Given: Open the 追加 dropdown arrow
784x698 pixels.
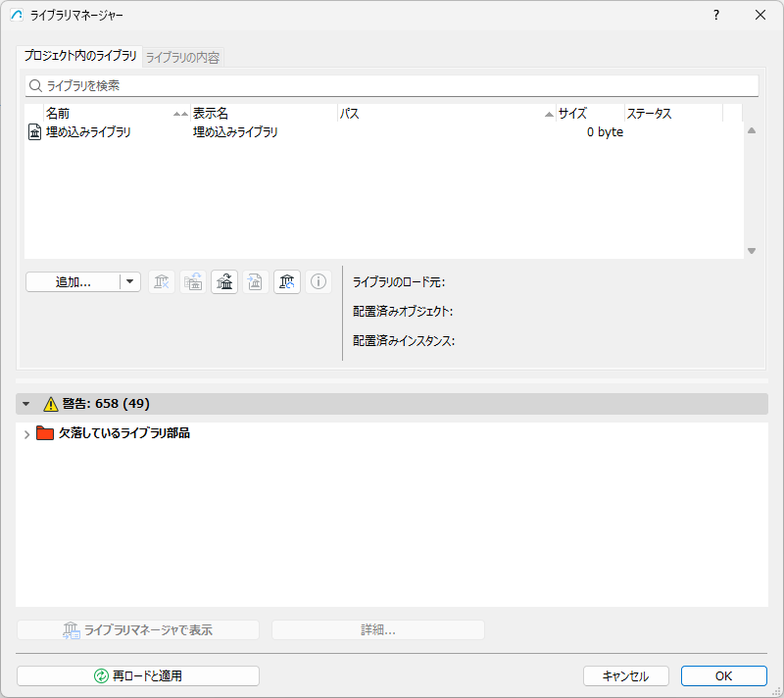Looking at the screenshot, I should click(130, 281).
